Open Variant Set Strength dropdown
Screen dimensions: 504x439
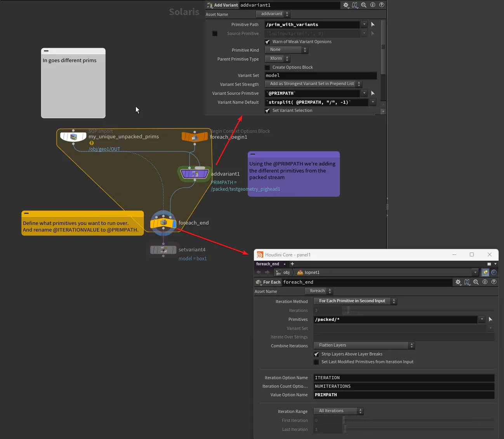point(313,84)
